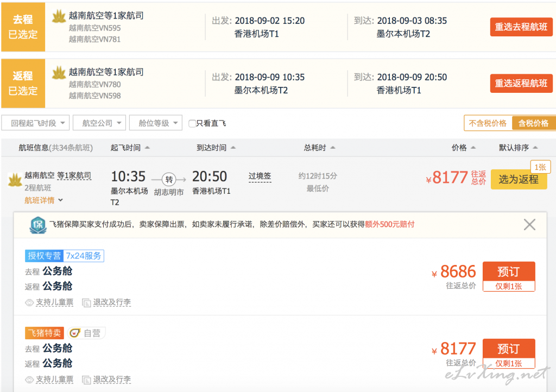Click 过境签 link
This screenshot has height=392, width=556.
pyautogui.click(x=260, y=176)
